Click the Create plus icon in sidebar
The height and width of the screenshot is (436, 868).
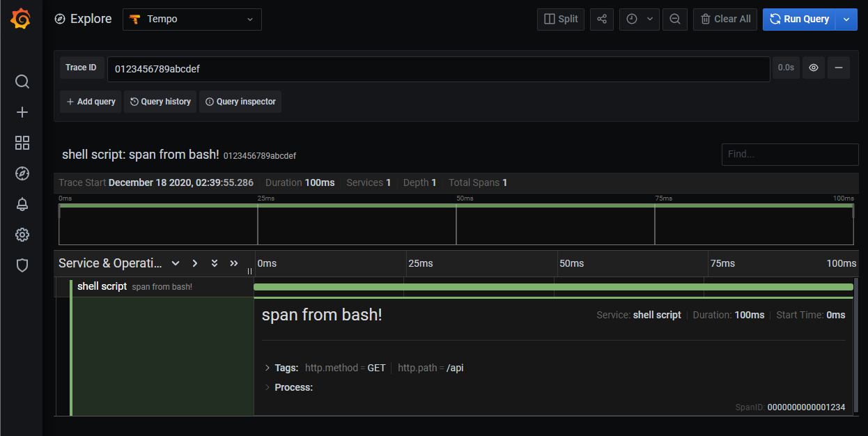(22, 112)
